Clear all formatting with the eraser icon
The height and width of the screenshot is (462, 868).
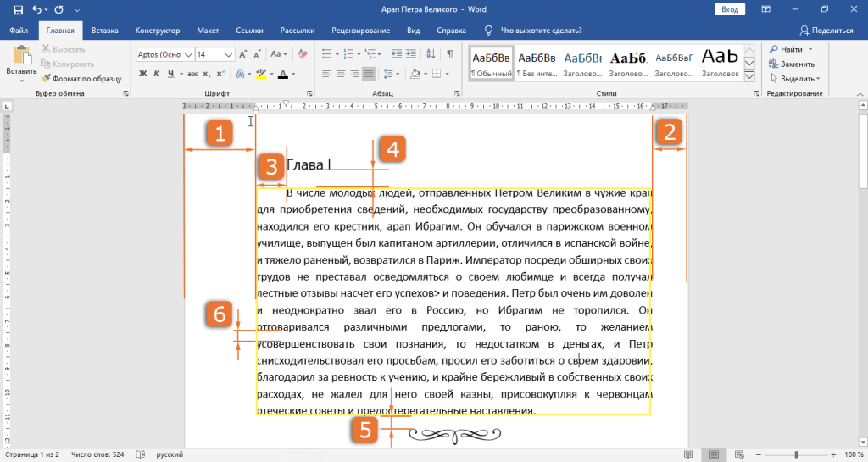pos(303,54)
